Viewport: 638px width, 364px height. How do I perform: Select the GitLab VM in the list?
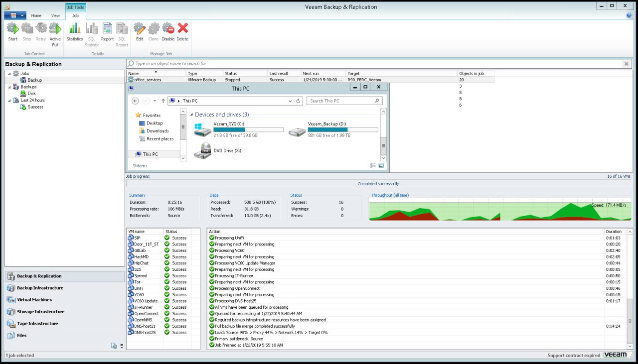pos(140,250)
